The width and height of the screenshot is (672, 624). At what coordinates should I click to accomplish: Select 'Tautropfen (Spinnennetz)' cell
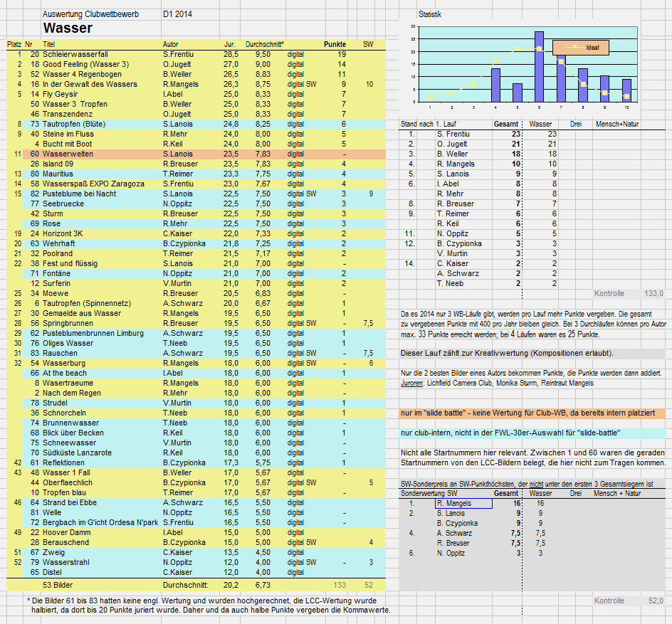tap(87, 303)
